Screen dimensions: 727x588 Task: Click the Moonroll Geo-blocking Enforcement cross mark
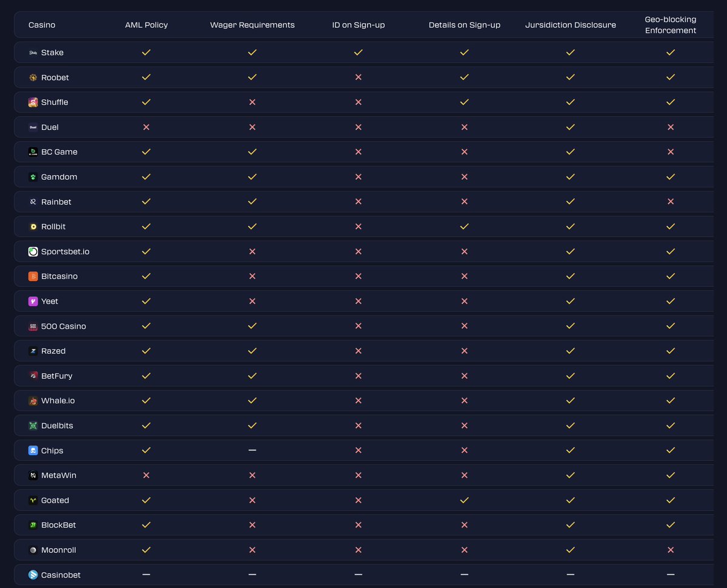click(x=671, y=550)
